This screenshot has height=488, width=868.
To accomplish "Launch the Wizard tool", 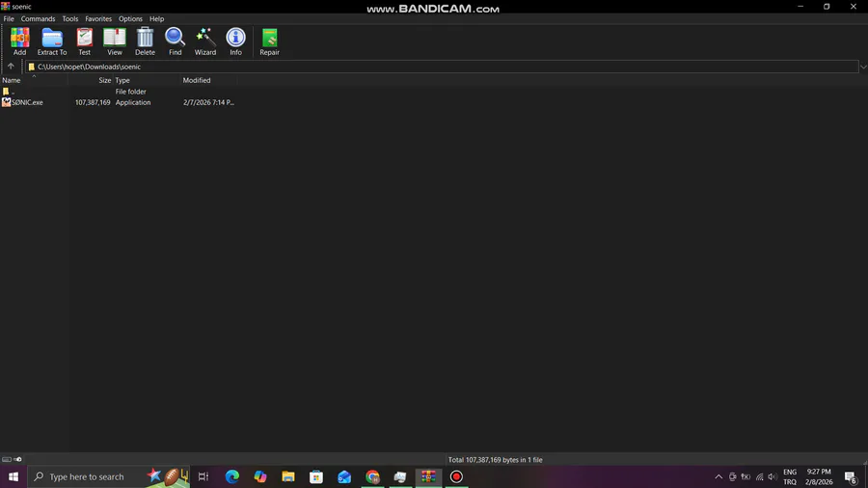I will pos(205,41).
